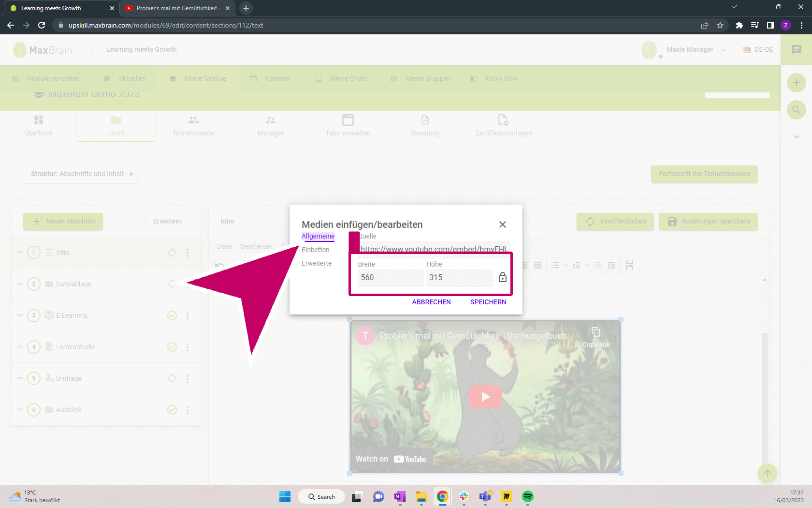The height and width of the screenshot is (508, 812).
Task: Add a Neuer Abschnitt
Action: [x=63, y=222]
